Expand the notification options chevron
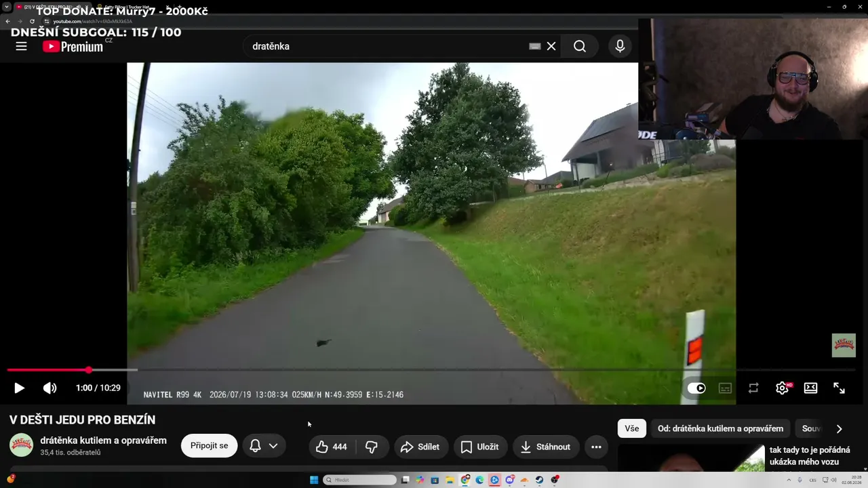This screenshot has height=488, width=868. (x=273, y=446)
